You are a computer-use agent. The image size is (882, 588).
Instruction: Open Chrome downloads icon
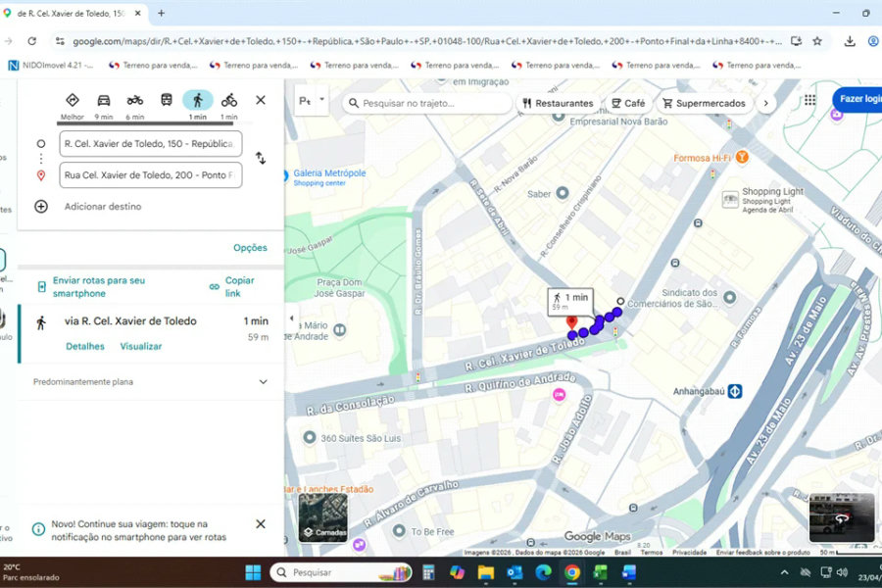[850, 41]
